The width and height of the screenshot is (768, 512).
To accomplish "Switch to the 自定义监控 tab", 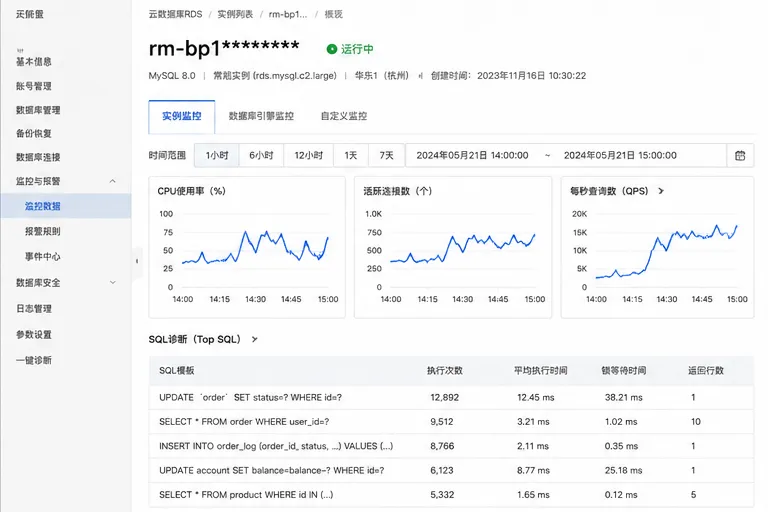I will (344, 116).
